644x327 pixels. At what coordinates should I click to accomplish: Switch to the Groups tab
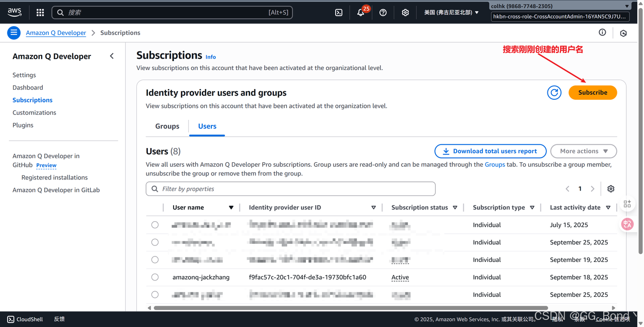click(167, 126)
